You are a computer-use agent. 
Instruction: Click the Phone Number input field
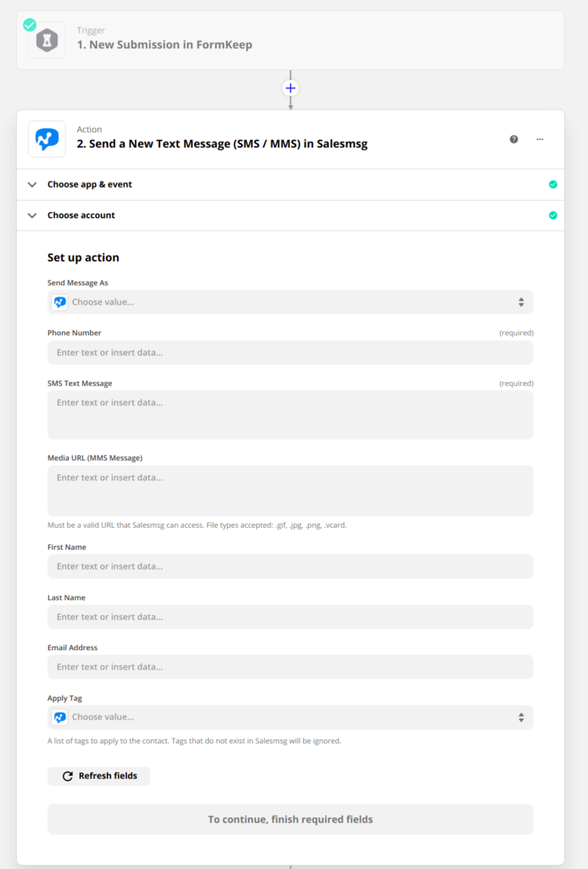290,352
